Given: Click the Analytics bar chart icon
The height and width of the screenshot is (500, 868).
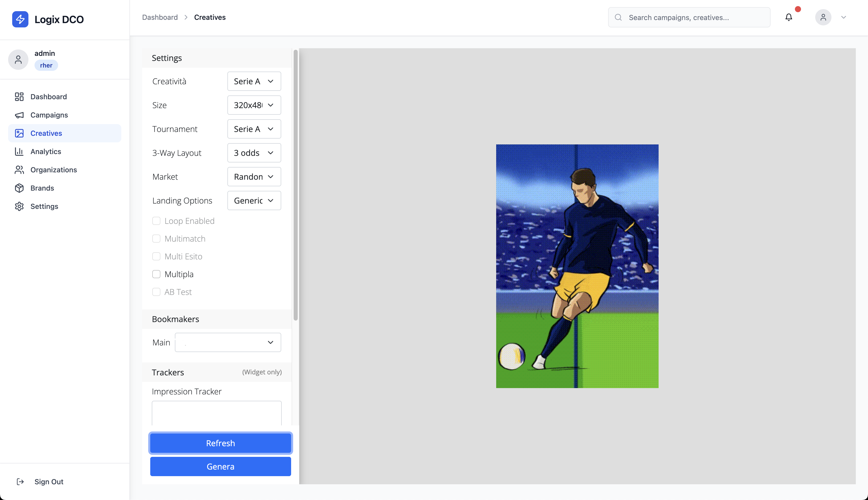Looking at the screenshot, I should click(x=19, y=152).
